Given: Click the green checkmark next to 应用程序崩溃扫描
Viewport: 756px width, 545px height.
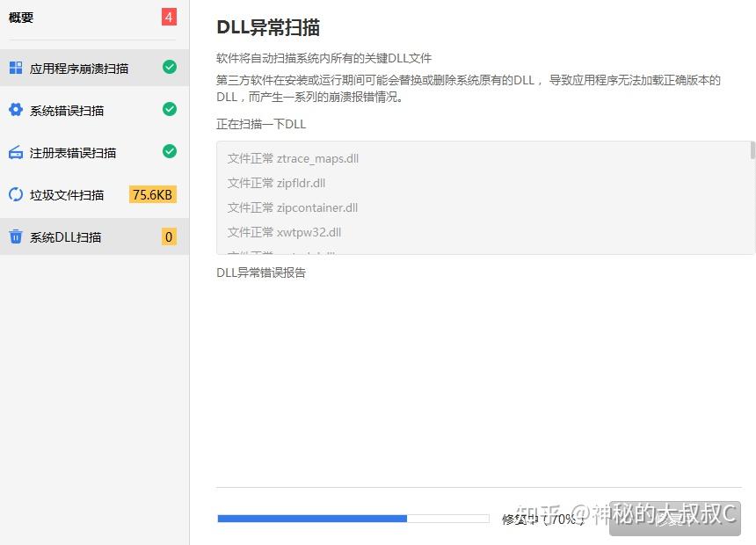Looking at the screenshot, I should point(170,67).
